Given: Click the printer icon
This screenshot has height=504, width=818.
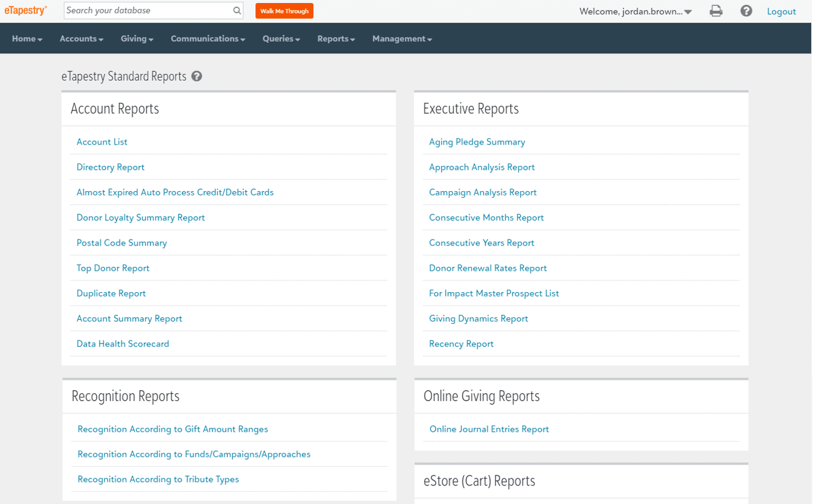Looking at the screenshot, I should coord(716,11).
